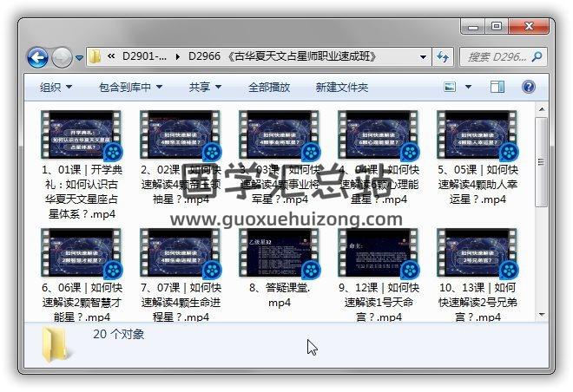The height and width of the screenshot is (392, 573).
Task: Select the D2901-... breadcrumb segment
Action: pyautogui.click(x=144, y=56)
